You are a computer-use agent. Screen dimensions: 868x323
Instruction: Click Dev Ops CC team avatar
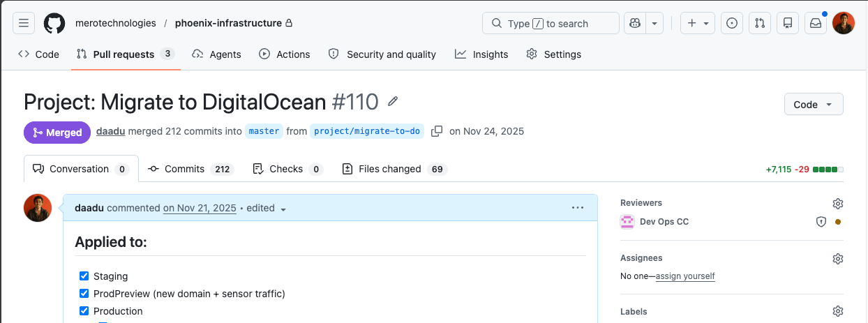pyautogui.click(x=627, y=222)
